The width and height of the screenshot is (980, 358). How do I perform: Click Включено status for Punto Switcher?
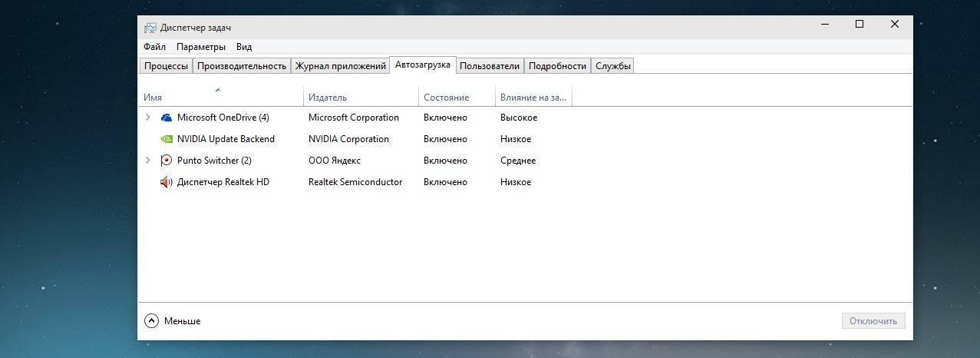point(445,161)
